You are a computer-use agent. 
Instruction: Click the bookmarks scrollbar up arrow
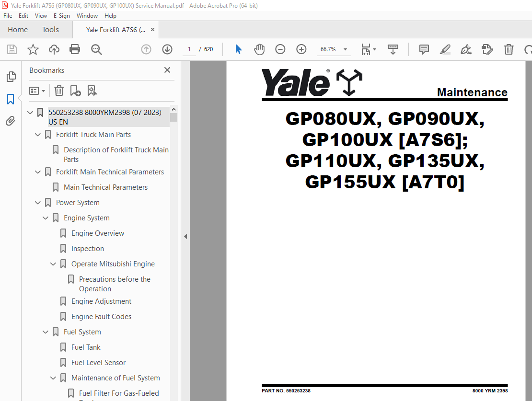(173, 110)
